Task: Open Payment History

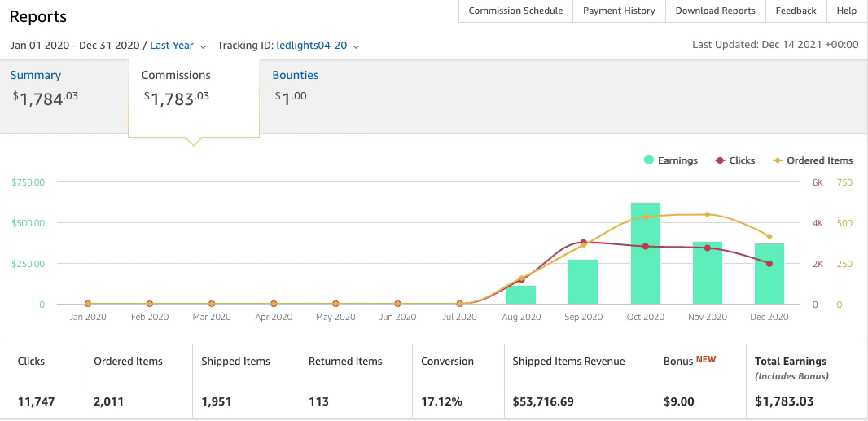Action: (619, 11)
